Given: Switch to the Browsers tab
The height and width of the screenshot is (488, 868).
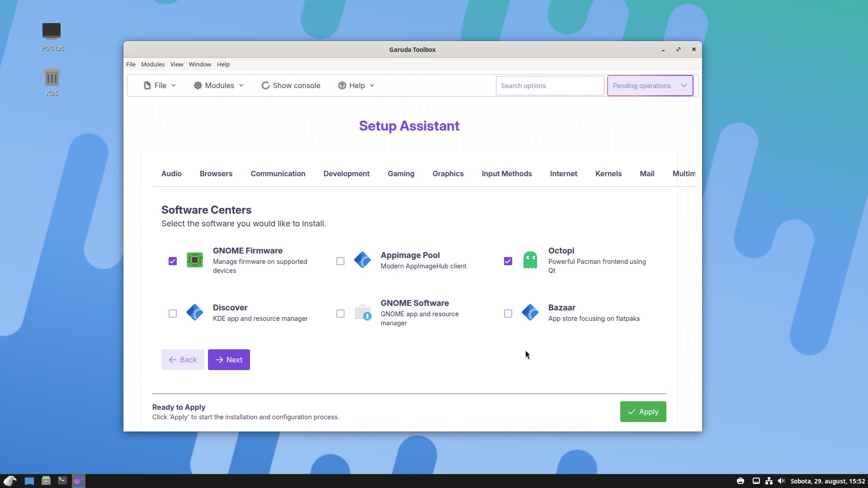Looking at the screenshot, I should [x=216, y=174].
